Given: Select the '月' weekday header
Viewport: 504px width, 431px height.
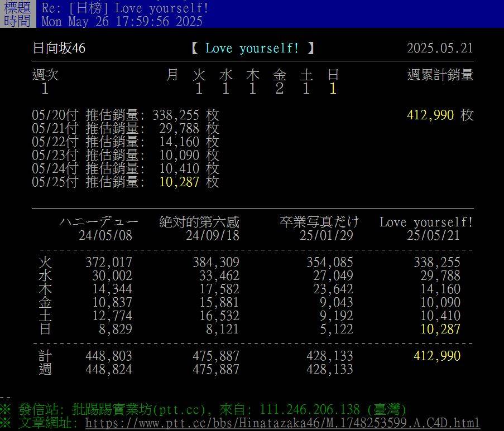Looking at the screenshot, I should point(172,75).
